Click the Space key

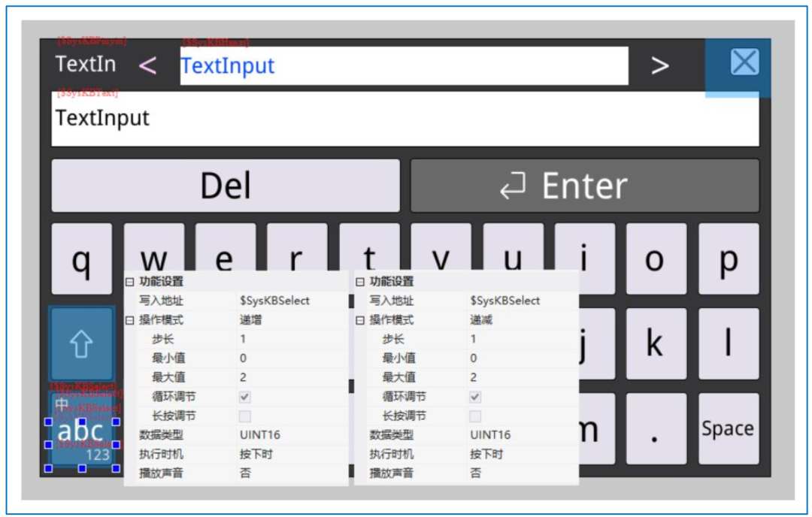(x=730, y=428)
